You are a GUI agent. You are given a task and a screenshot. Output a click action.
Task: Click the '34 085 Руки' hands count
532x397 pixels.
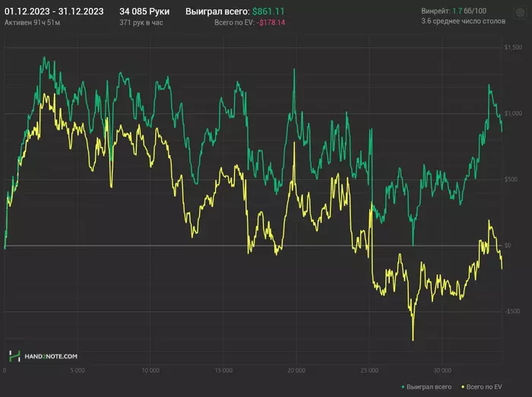(x=144, y=12)
